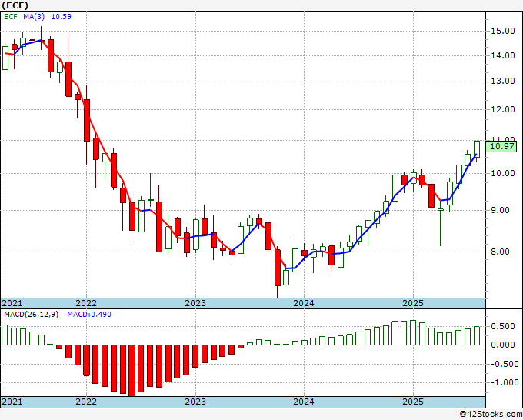Click the green ECF legend label
The width and height of the screenshot is (523, 420).
coord(10,17)
